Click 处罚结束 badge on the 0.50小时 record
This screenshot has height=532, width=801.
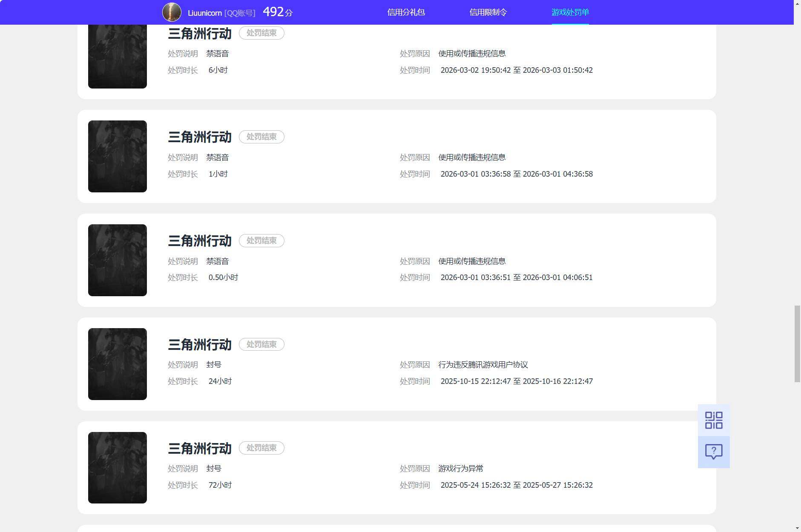(261, 240)
